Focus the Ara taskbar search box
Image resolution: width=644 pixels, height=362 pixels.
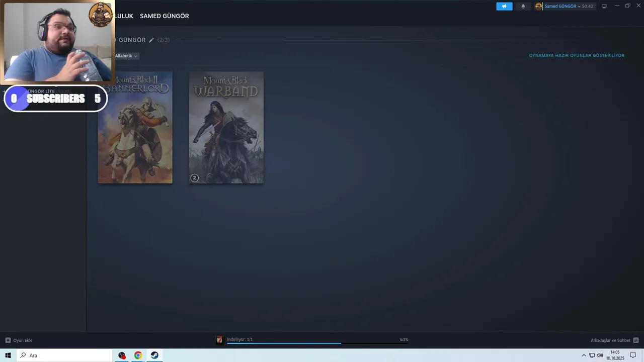pyautogui.click(x=64, y=355)
